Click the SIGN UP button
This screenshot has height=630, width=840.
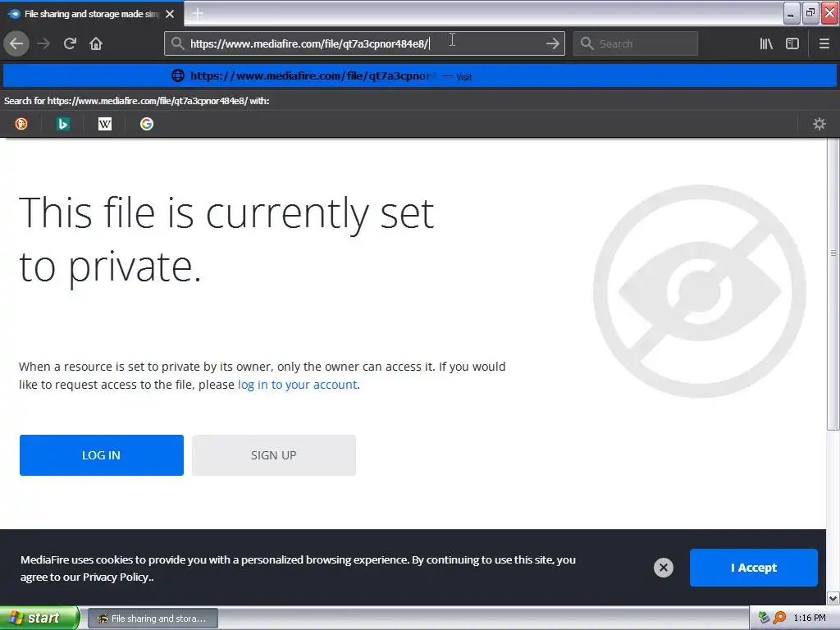[274, 454]
